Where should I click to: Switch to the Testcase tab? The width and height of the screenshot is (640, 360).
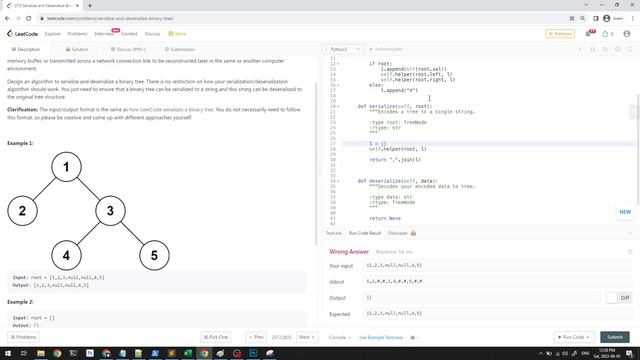point(333,233)
